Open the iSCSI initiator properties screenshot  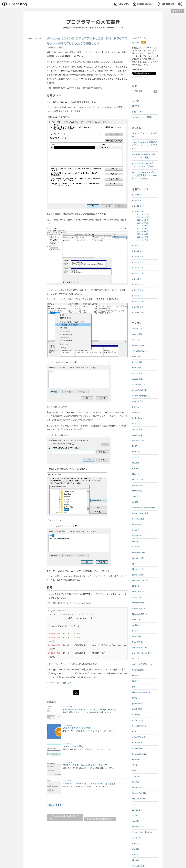pos(87,162)
